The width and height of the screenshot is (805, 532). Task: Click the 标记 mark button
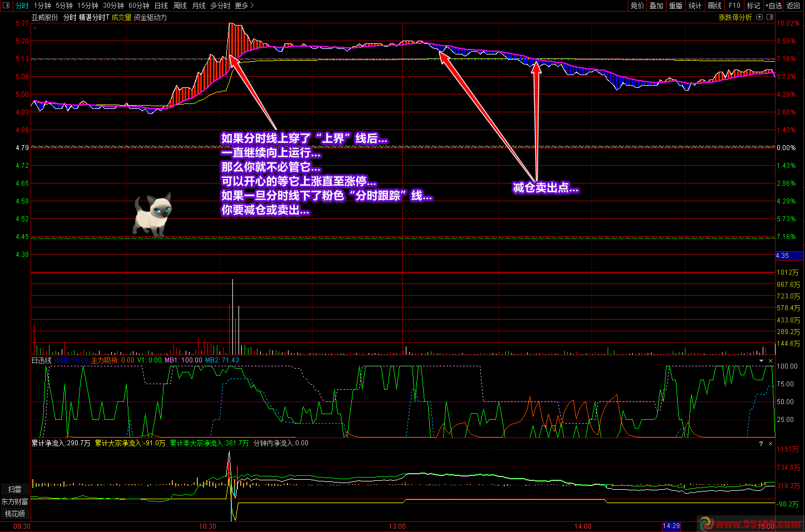pos(753,6)
